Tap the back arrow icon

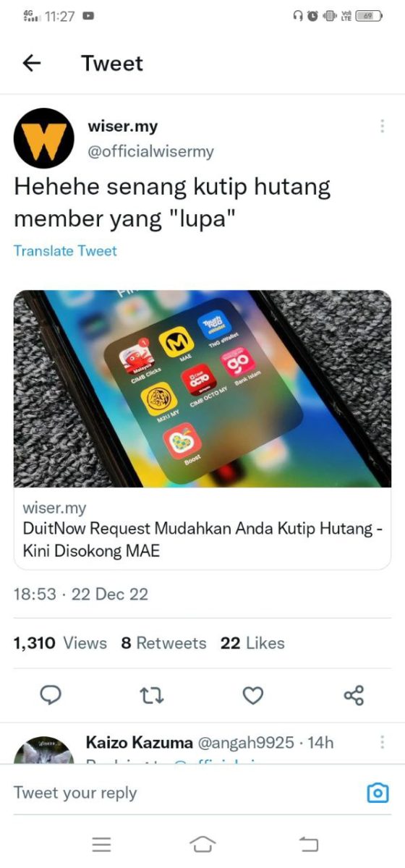pyautogui.click(x=32, y=64)
